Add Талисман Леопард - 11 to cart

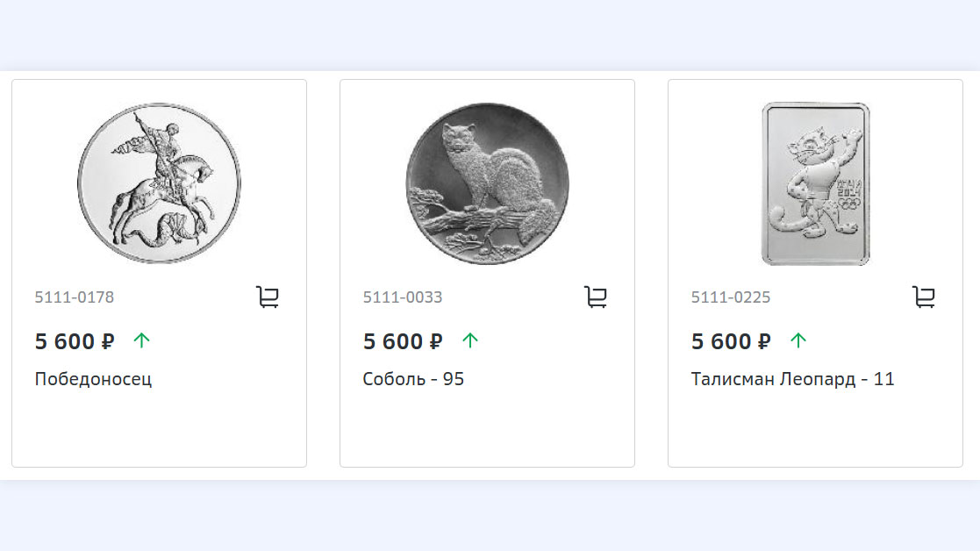click(924, 297)
